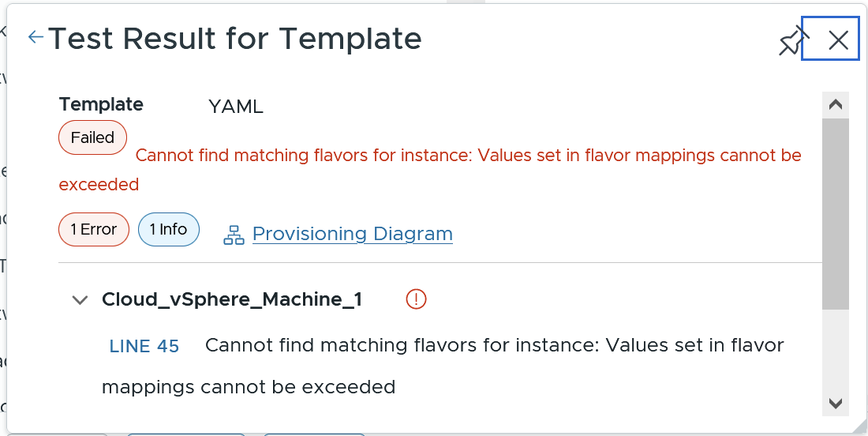Click the Template label
The height and width of the screenshot is (436, 868).
click(x=101, y=104)
